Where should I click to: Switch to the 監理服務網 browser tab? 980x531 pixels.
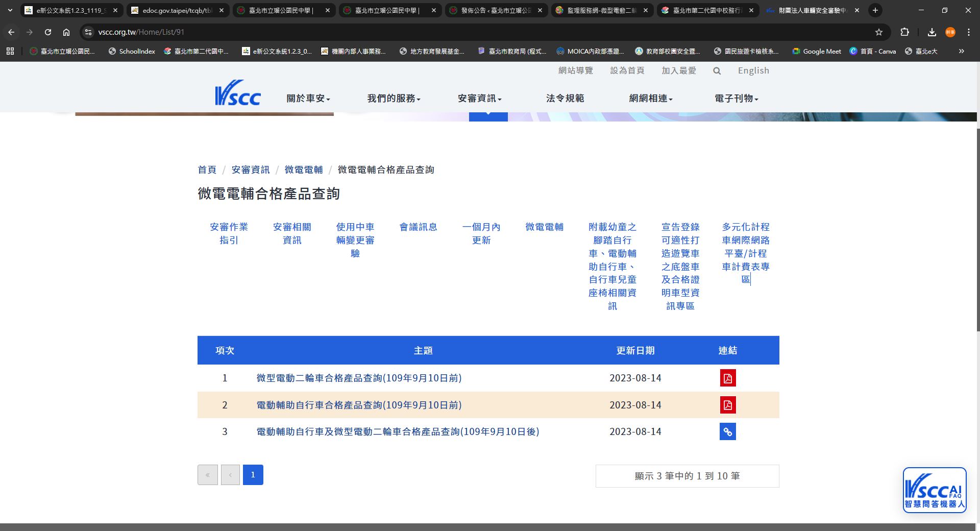601,10
